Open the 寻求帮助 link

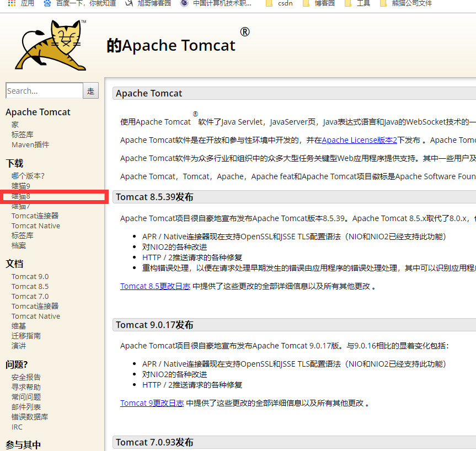[26, 387]
